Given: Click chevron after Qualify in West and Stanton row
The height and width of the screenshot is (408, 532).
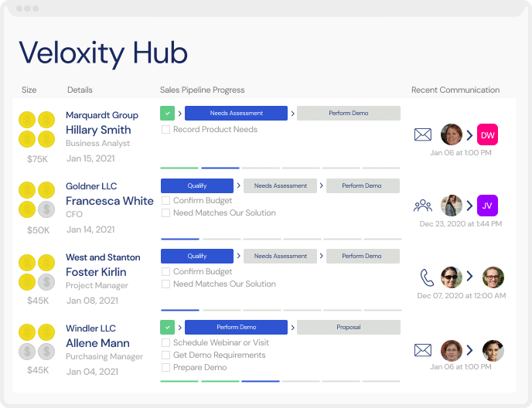Looking at the screenshot, I should coord(238,256).
